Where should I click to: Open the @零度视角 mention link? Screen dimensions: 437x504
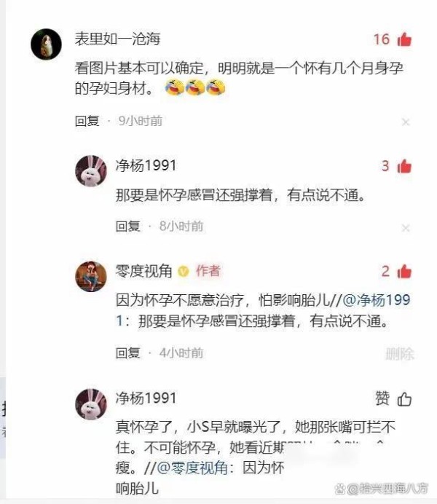coord(192,468)
